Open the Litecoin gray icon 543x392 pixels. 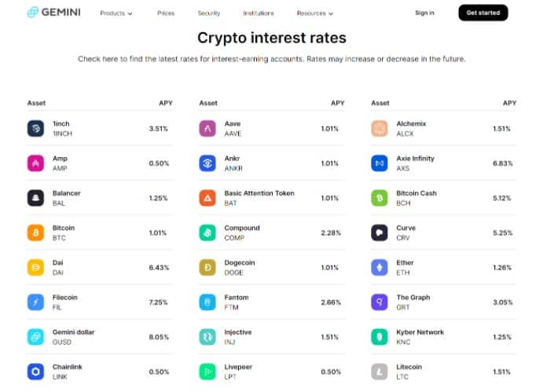point(380,372)
